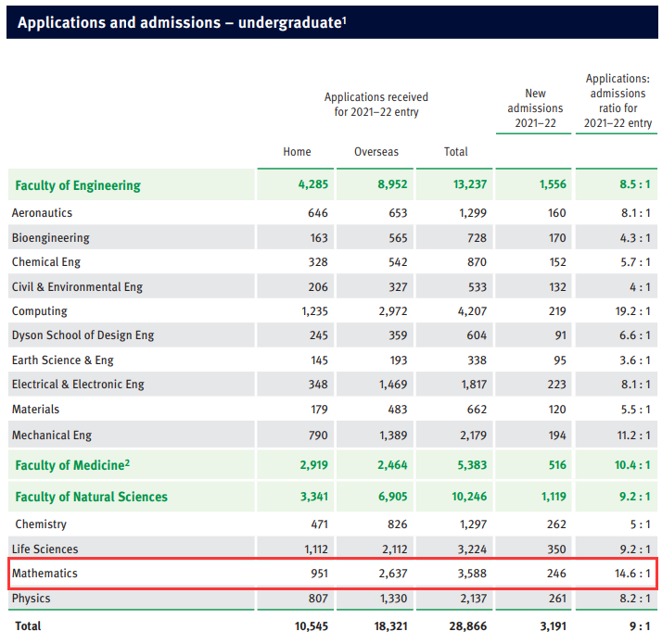Click Dyson School new admissions value 91

click(x=560, y=335)
